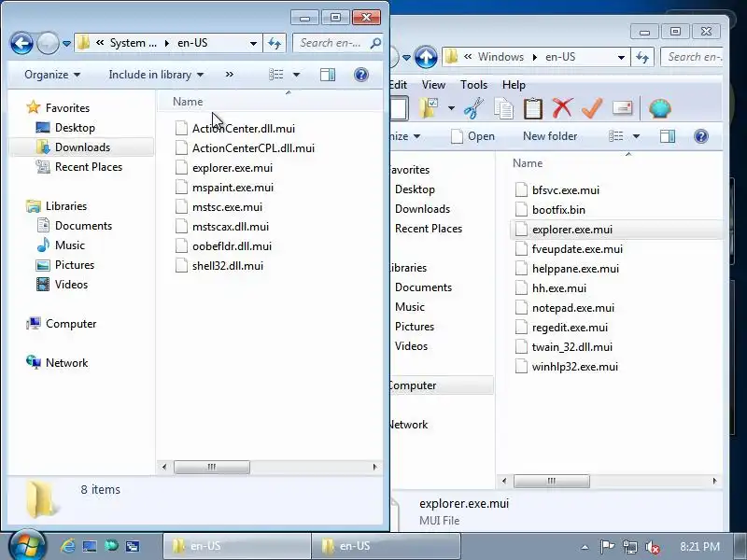Click the email card toolbar icon

coord(622,108)
